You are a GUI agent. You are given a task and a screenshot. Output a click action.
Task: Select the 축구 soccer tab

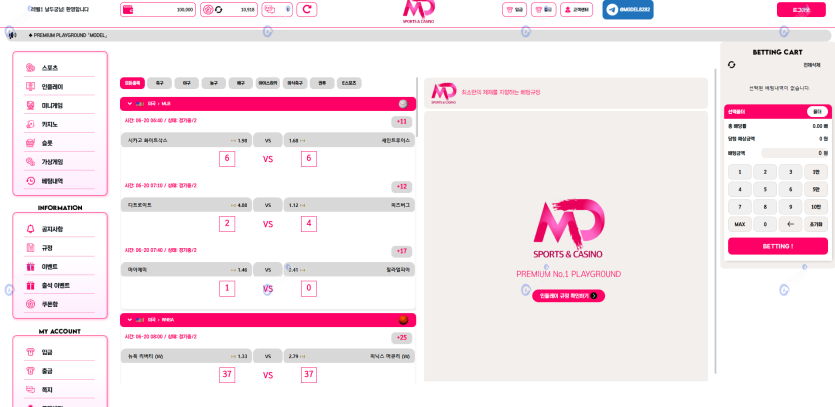[x=159, y=83]
